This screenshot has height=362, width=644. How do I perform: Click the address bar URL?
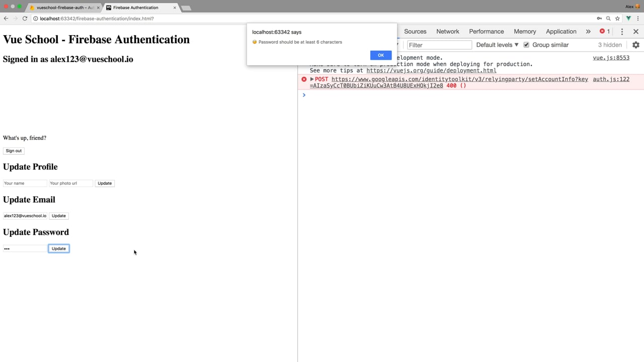(x=97, y=19)
